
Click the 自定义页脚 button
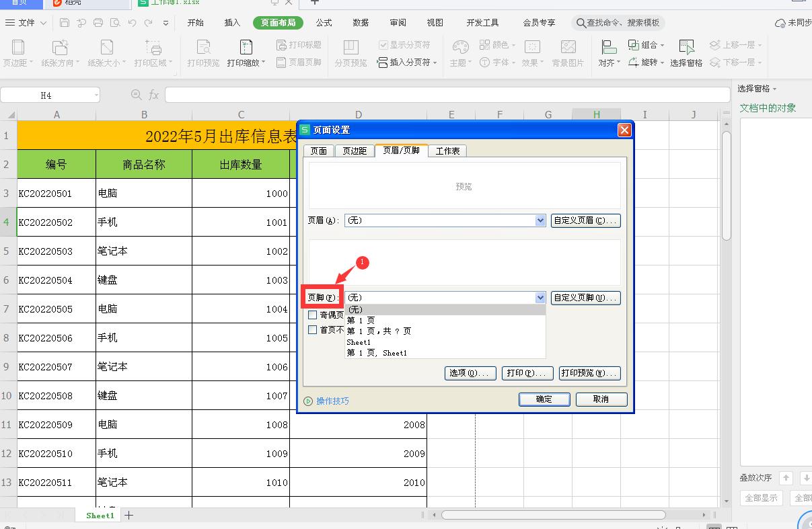[585, 298]
